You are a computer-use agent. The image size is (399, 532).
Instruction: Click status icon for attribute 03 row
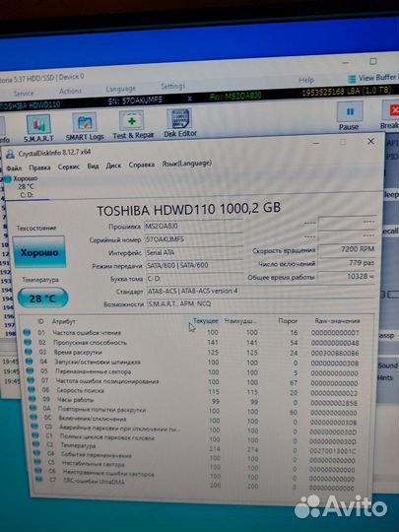[29, 352]
